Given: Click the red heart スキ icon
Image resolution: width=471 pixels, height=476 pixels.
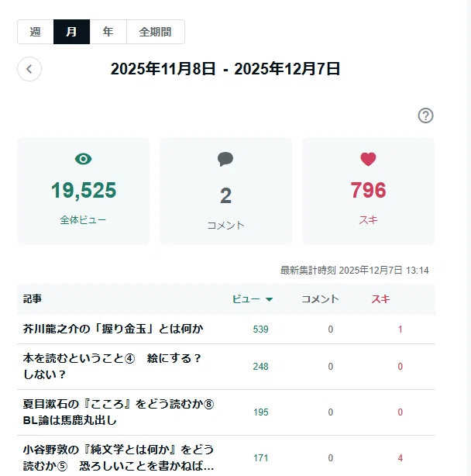Looking at the screenshot, I should 368,159.
